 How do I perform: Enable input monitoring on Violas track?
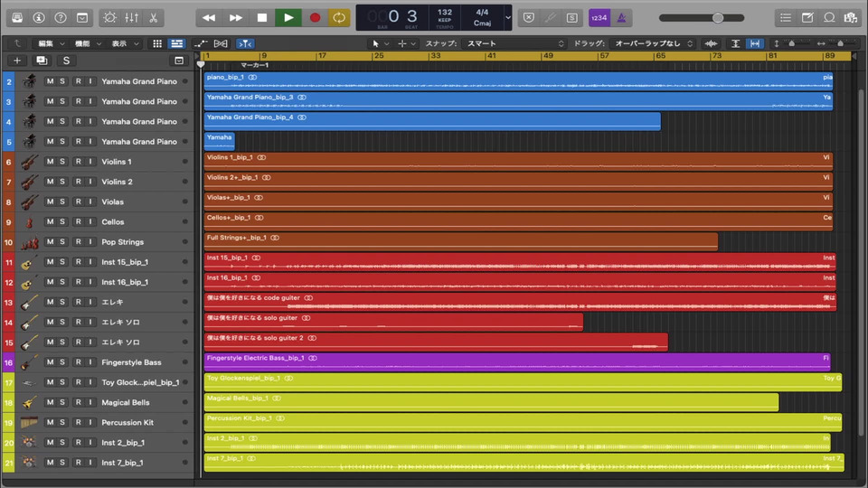coord(90,202)
